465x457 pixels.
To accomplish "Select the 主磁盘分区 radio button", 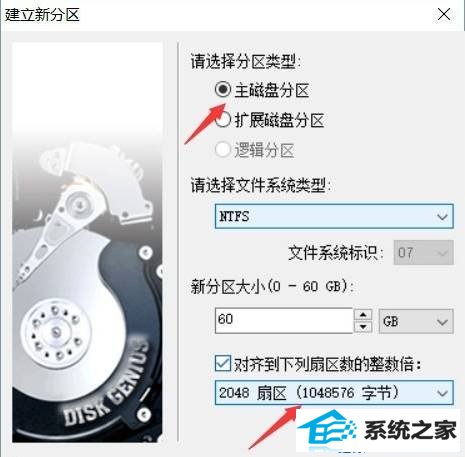I will click(223, 89).
